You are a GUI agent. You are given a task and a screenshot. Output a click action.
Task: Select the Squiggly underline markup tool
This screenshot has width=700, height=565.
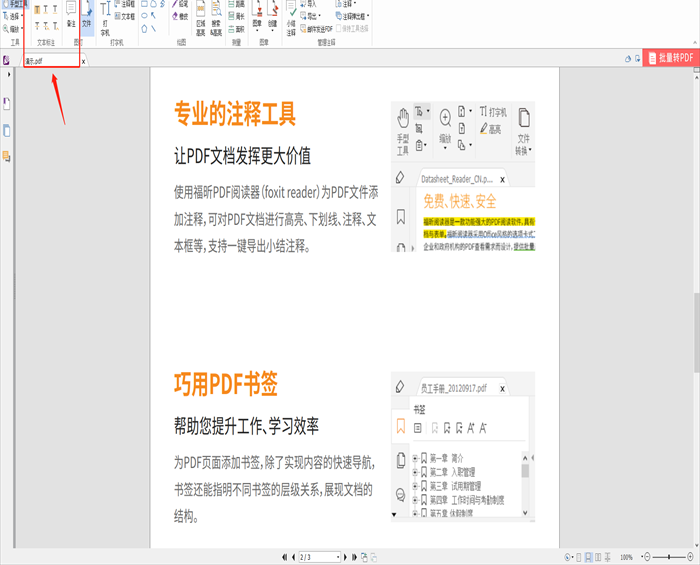tap(46, 9)
